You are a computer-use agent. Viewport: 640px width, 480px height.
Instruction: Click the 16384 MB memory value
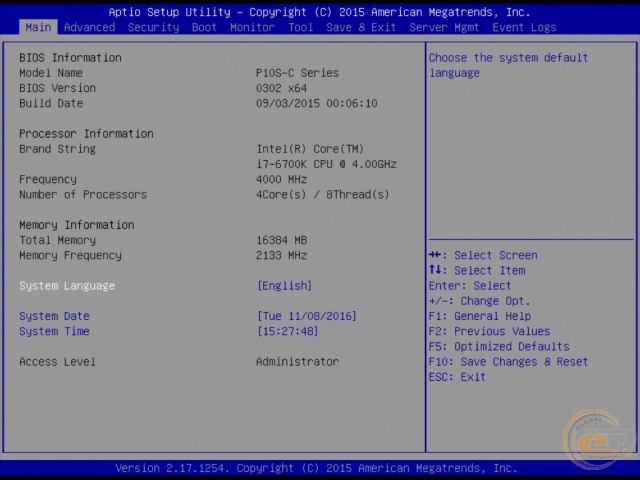click(281, 240)
